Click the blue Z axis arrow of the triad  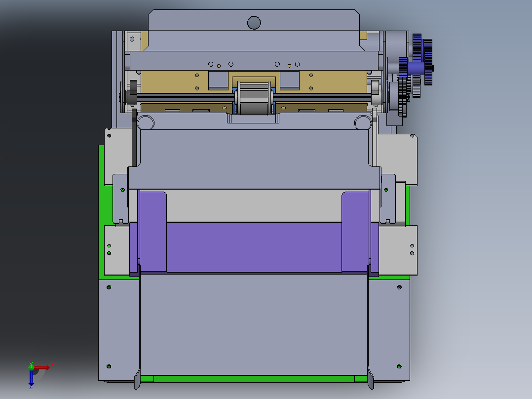31,378
